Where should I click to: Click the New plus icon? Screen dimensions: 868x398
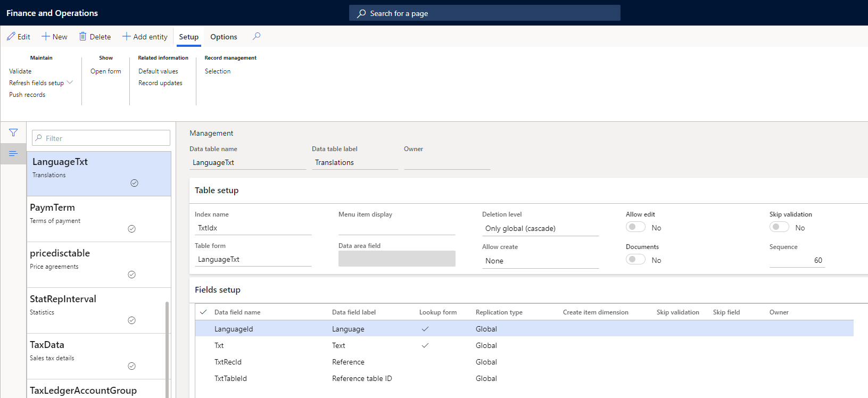coord(46,36)
